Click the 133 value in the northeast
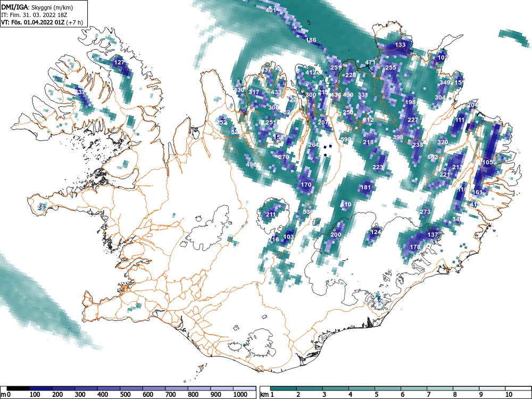This screenshot has height=399, width=532. 401,45
